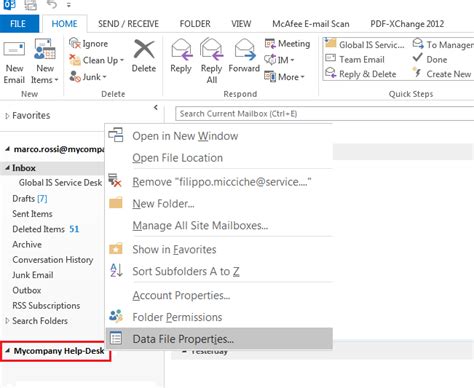Collapse the Mycompany Help-Desk mailbox
This screenshot has height=388, width=474.
pyautogui.click(x=7, y=351)
